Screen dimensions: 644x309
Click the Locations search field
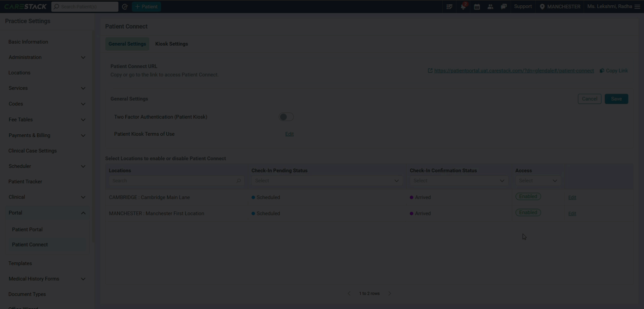coord(176,181)
